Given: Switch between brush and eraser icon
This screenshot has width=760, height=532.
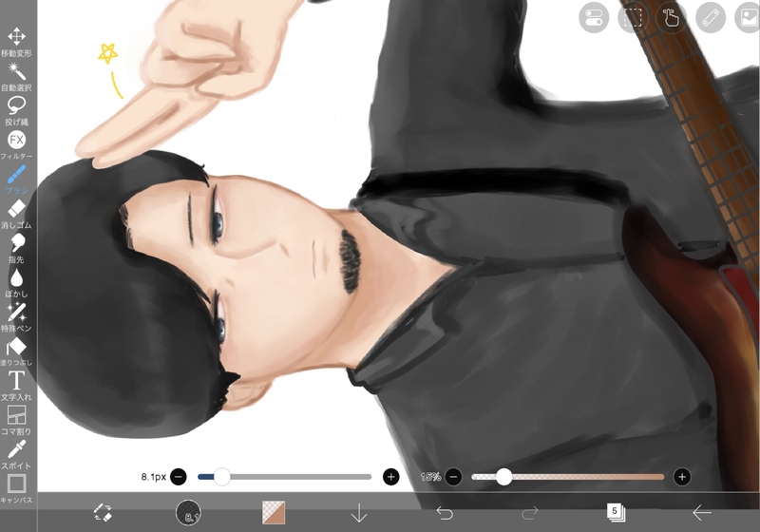Looking at the screenshot, I should 103,513.
